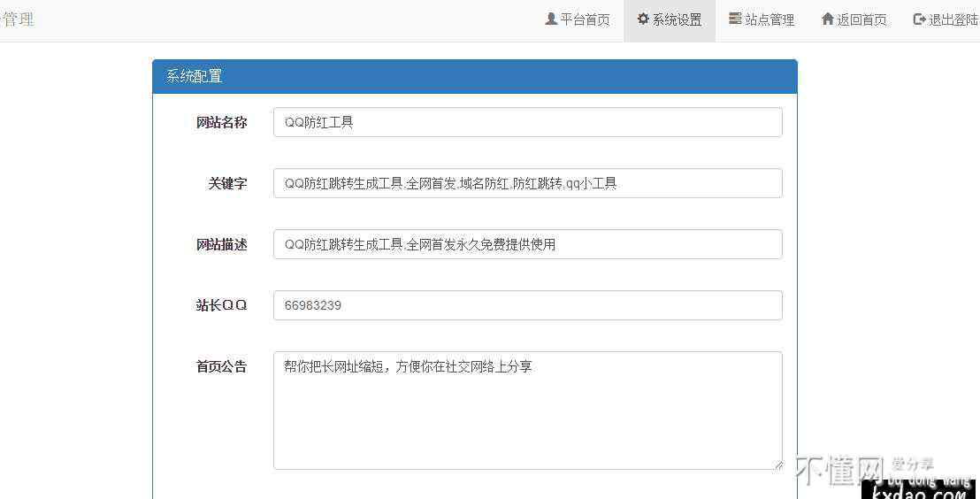The width and height of the screenshot is (980, 499).
Task: Click the server icon beside 站点管理
Action: coord(735,19)
